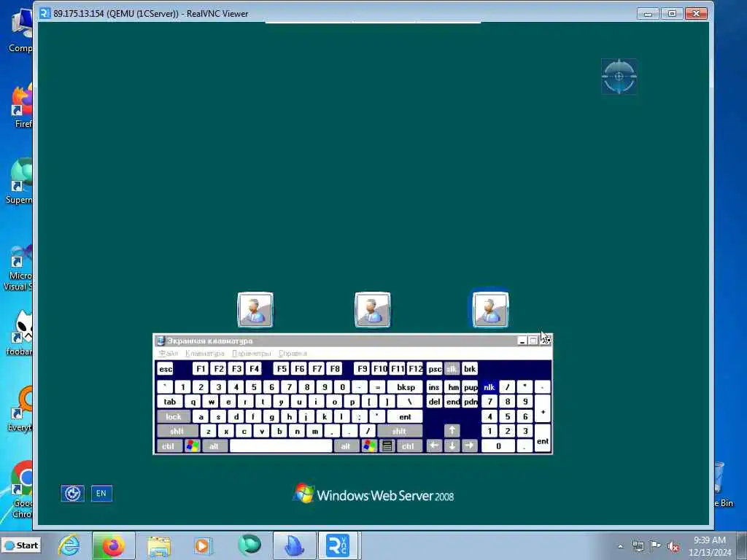Screen dimensions: 747x560
Task: Click the spacebar on the on-screen keyboard
Action: (281, 446)
